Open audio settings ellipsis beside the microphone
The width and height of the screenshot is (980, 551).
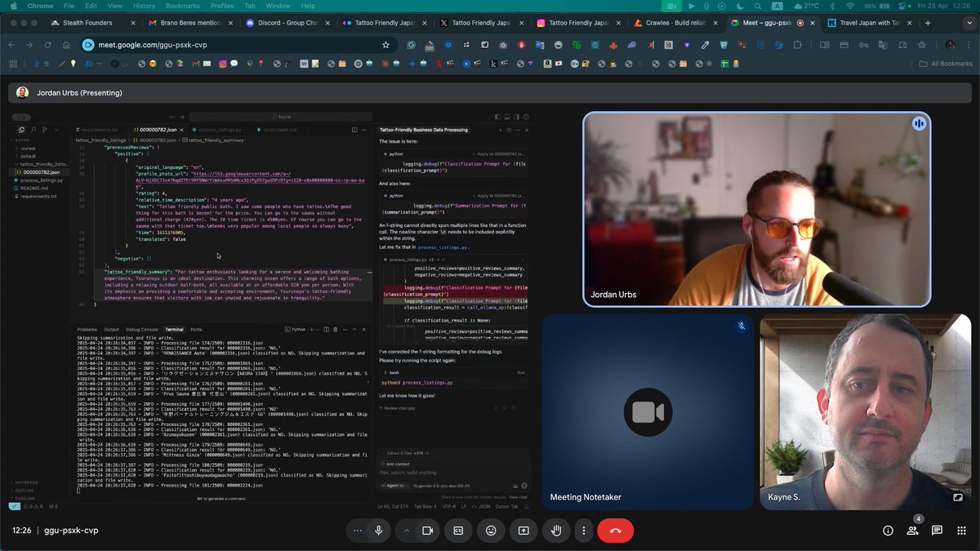point(357,531)
